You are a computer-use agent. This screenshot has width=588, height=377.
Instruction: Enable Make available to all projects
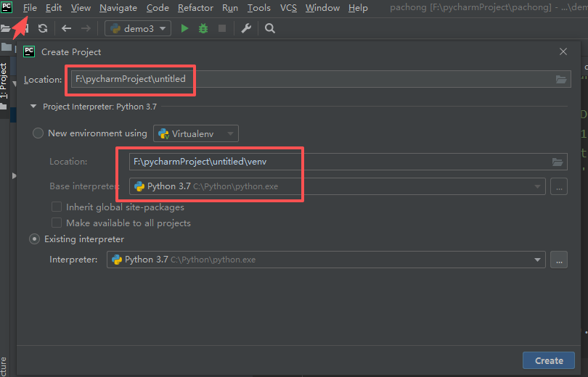pos(57,223)
